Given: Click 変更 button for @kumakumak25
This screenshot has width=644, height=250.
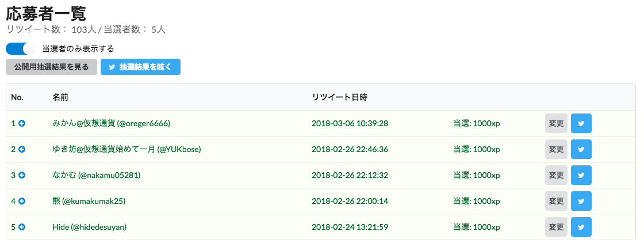Looking at the screenshot, I should (556, 201).
